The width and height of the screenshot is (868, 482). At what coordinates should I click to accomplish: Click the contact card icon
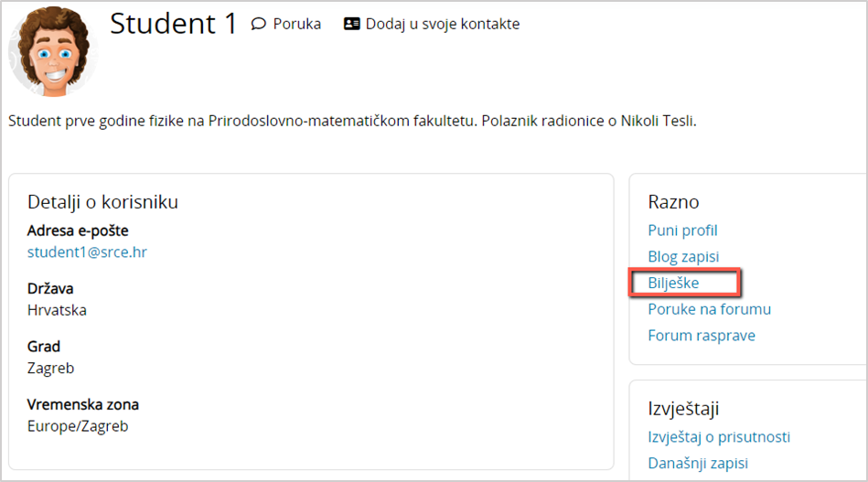pyautogui.click(x=352, y=24)
